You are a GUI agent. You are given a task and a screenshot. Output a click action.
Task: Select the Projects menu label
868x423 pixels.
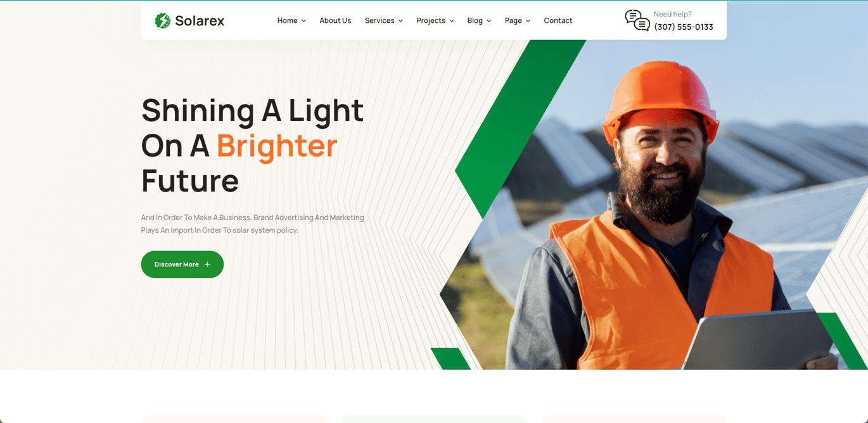(431, 20)
